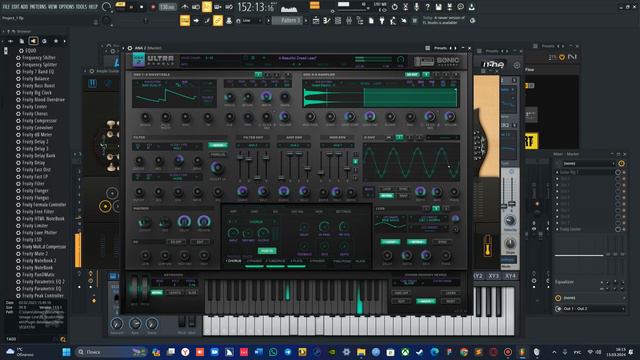Image resolution: width=640 pixels, height=360 pixels.
Task: Click the ANA 2 preset name display
Action: [298, 58]
